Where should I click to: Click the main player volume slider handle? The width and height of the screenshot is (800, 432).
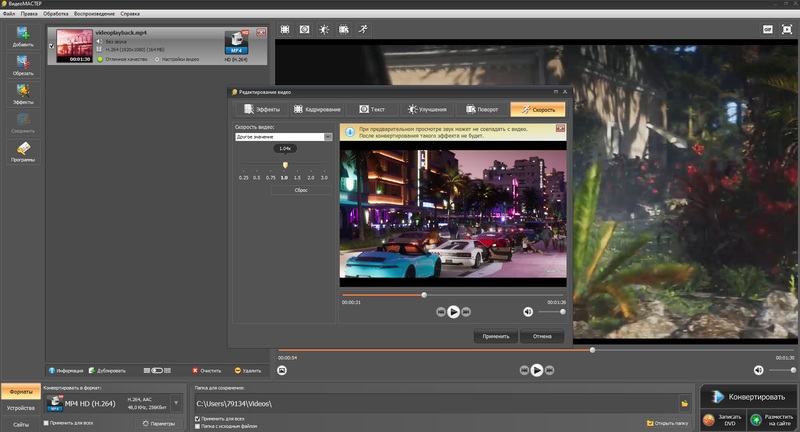793,370
